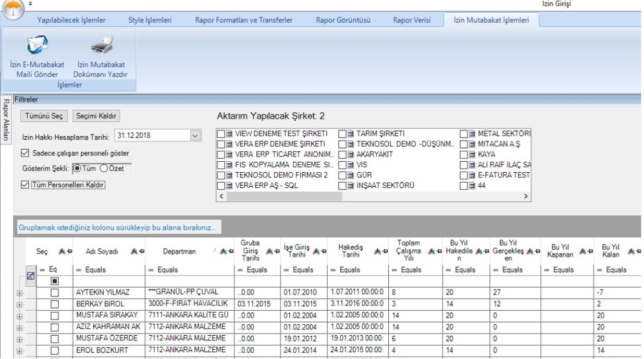Click the İzin E-Mutabakat Maili Gönder icon
This screenshot has width=644, height=359.
[x=38, y=44]
